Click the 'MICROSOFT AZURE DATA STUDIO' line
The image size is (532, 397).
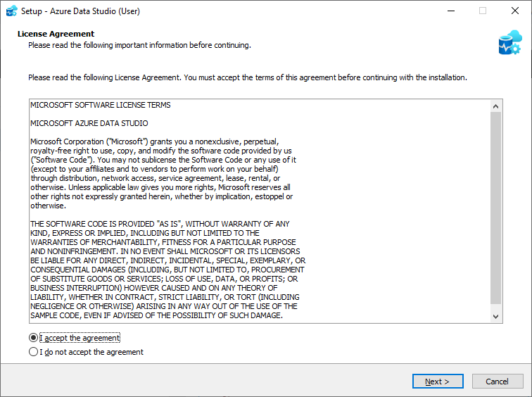89,123
